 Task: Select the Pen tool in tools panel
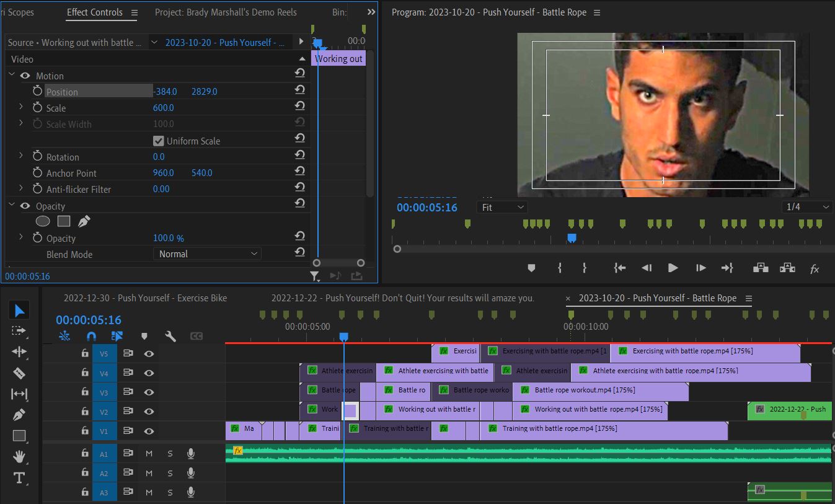point(19,415)
